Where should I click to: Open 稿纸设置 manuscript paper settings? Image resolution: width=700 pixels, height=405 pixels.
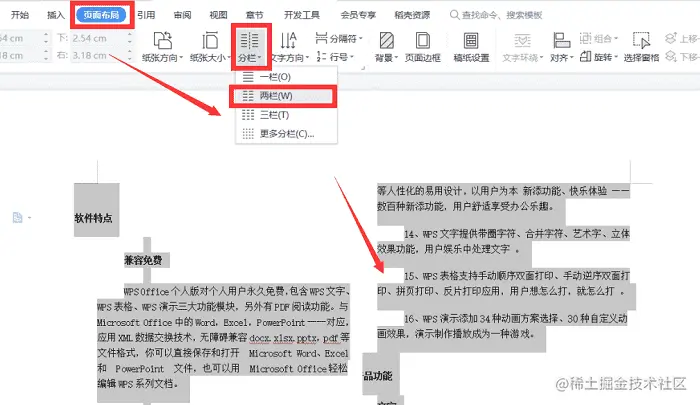pos(471,46)
